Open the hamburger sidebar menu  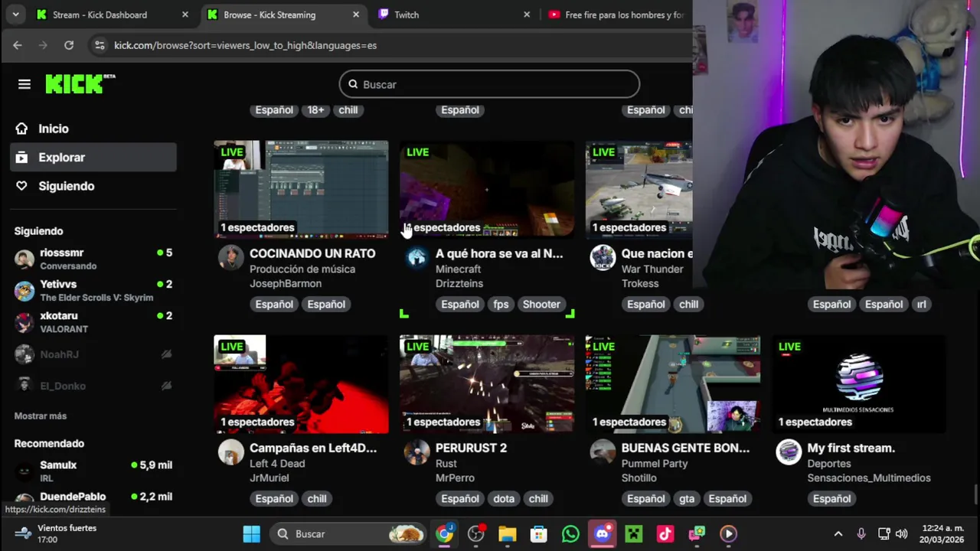tap(24, 84)
